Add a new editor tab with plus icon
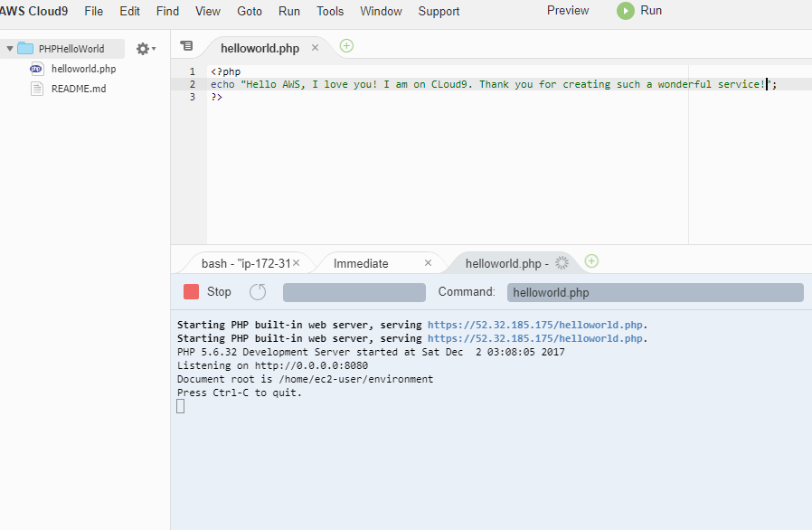 [x=346, y=46]
